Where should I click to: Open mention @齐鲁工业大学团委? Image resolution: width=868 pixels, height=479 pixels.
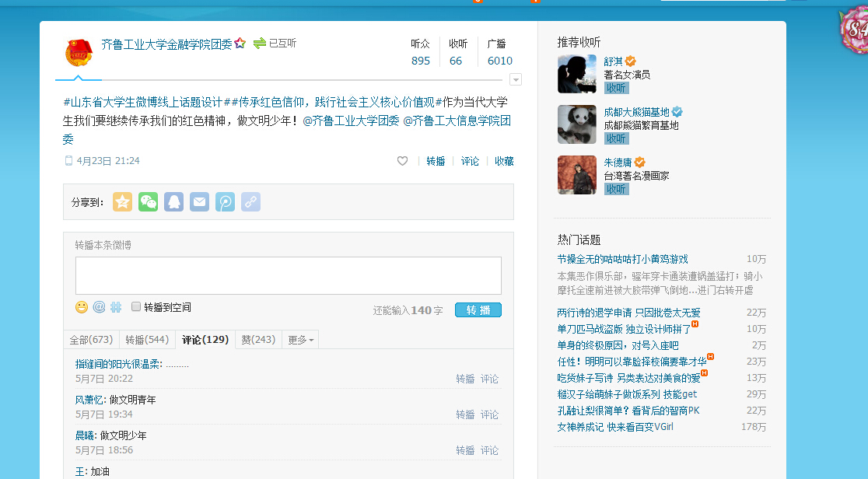tap(352, 121)
